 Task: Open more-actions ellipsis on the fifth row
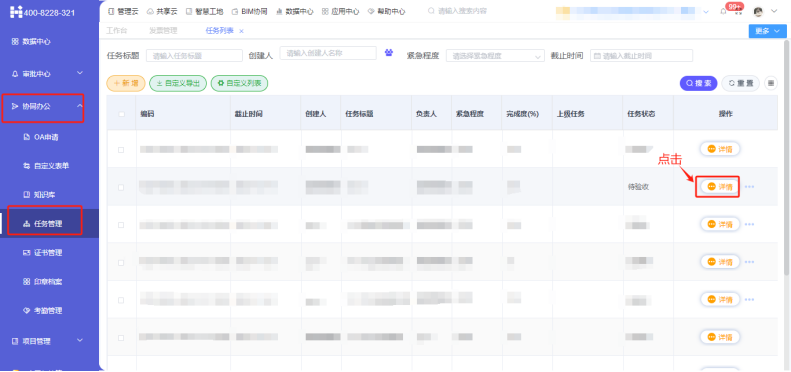click(x=749, y=299)
